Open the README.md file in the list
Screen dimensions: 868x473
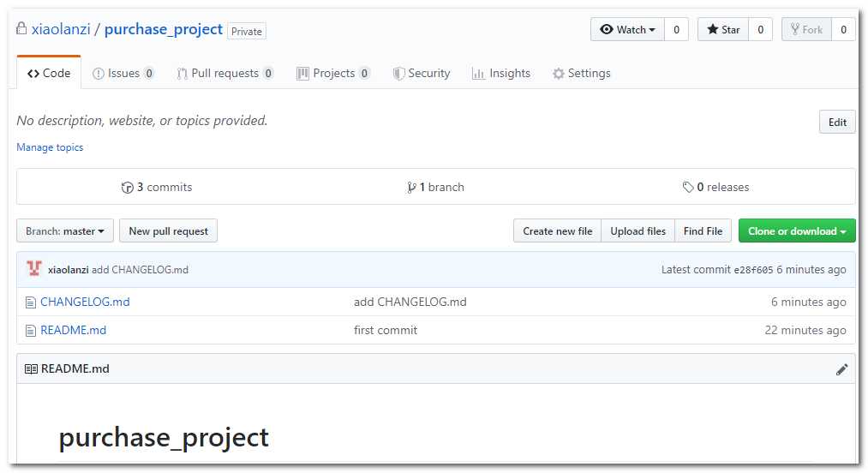click(x=73, y=330)
